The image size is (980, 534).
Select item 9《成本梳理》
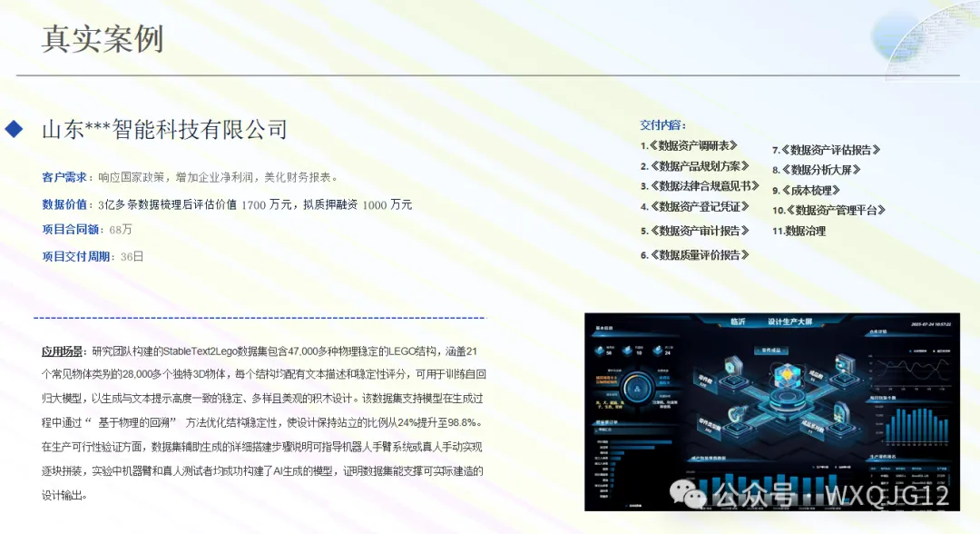click(x=806, y=191)
